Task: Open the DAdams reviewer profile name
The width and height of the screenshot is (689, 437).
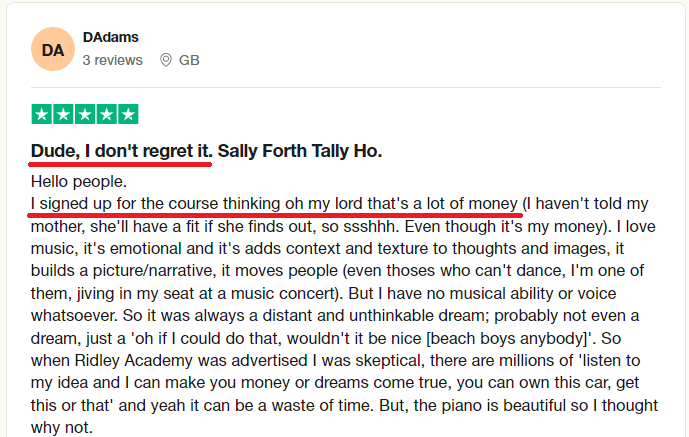Action: click(x=111, y=38)
